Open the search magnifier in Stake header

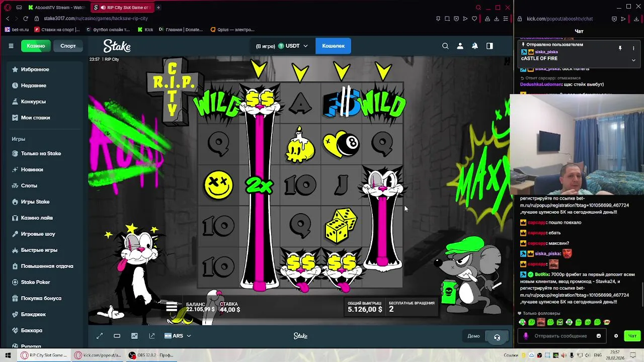445,46
